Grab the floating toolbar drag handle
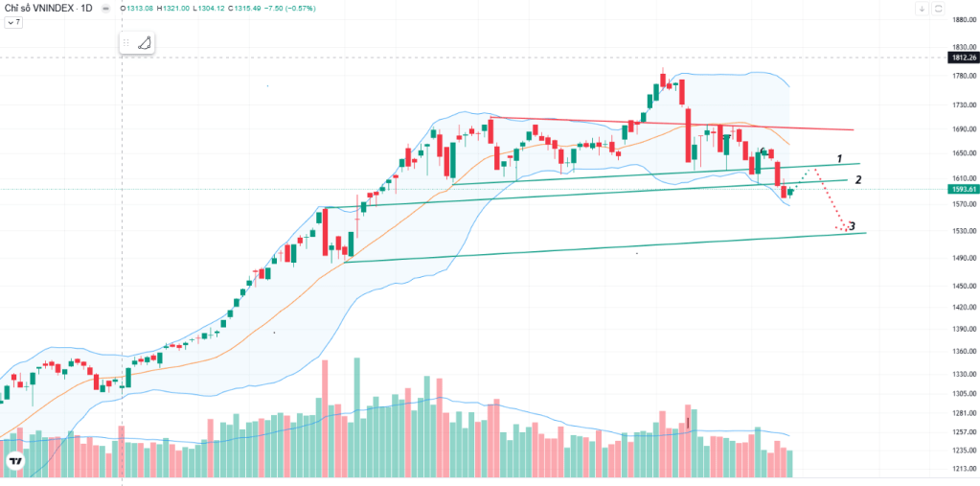Image resolution: width=980 pixels, height=486 pixels. pyautogui.click(x=126, y=43)
